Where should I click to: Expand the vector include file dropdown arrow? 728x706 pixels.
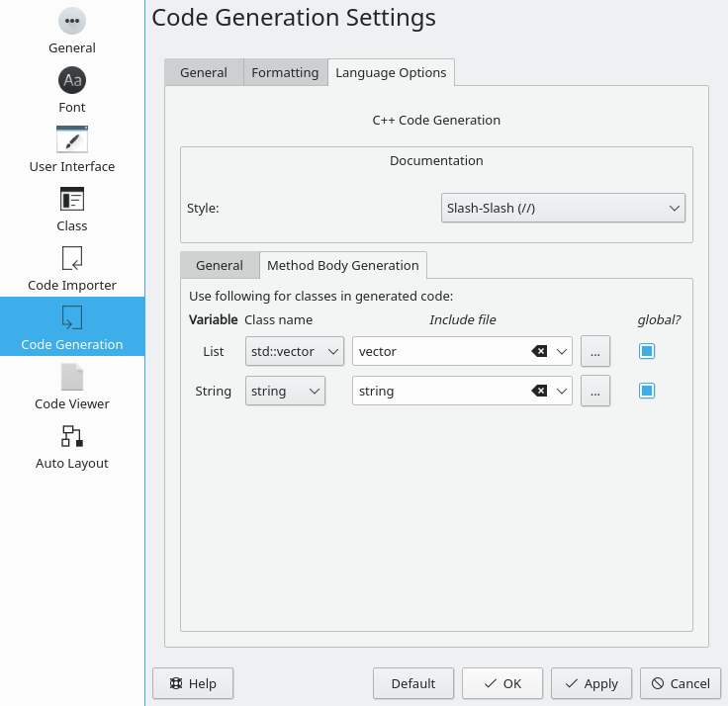tap(562, 351)
